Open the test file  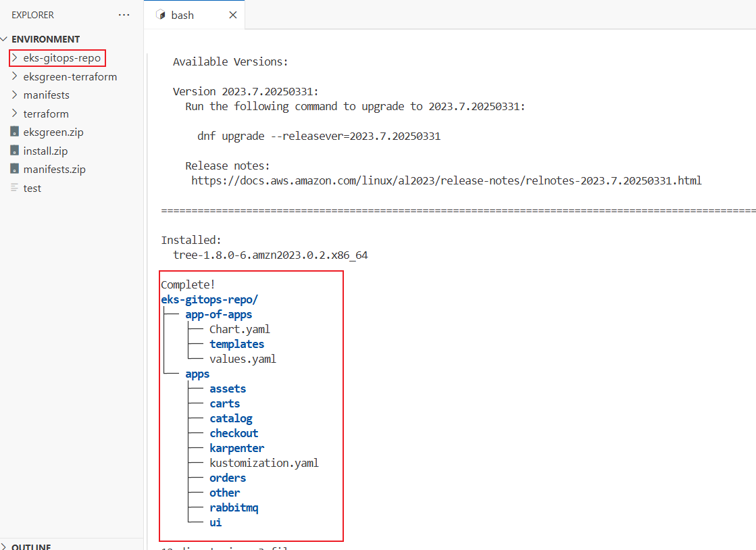[x=32, y=188]
